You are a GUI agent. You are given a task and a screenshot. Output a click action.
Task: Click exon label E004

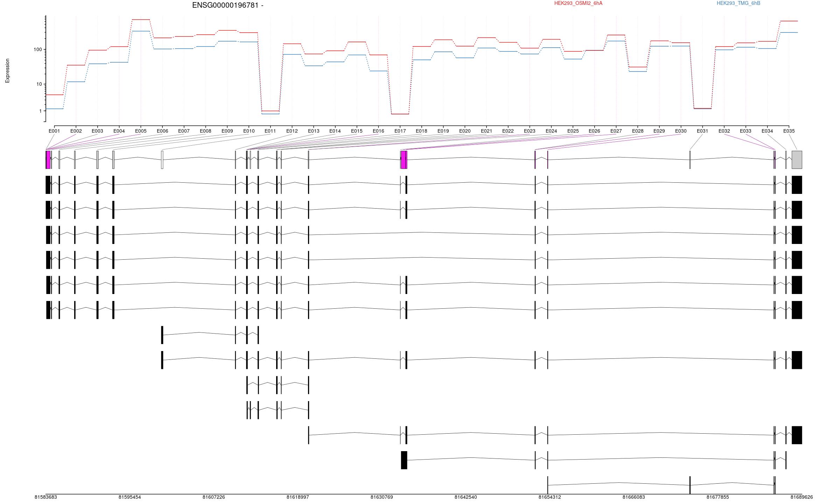[x=119, y=131]
